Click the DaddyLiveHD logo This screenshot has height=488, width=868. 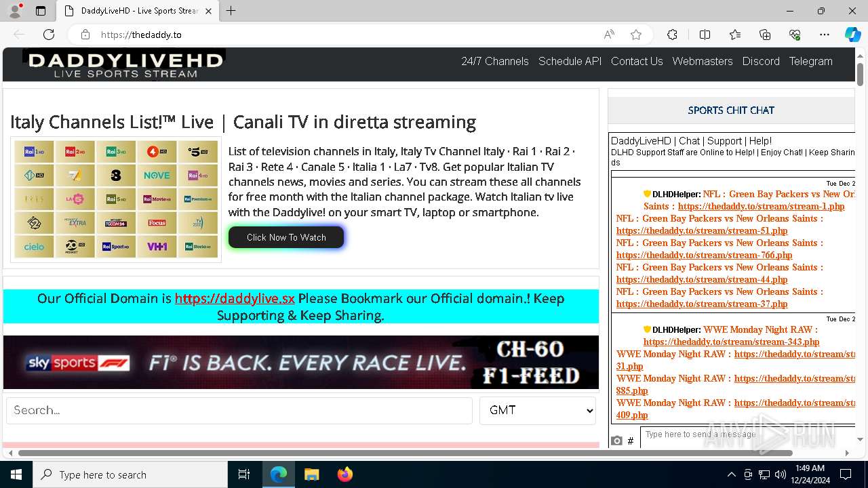pyautogui.click(x=124, y=65)
